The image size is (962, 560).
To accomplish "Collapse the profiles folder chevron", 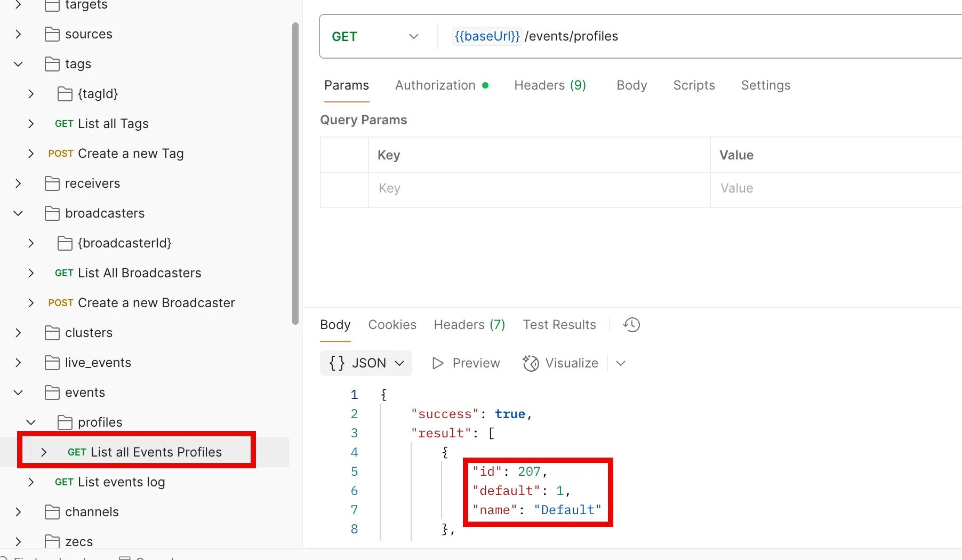I will point(31,422).
